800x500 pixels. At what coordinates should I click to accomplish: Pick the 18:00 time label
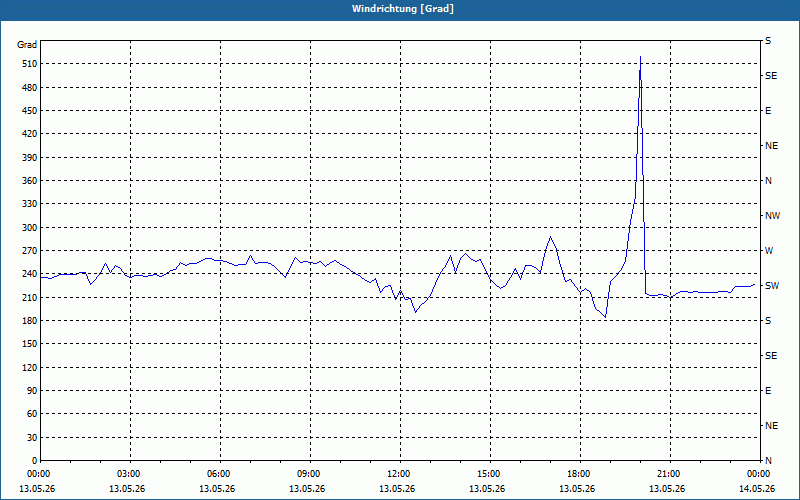pyautogui.click(x=580, y=474)
